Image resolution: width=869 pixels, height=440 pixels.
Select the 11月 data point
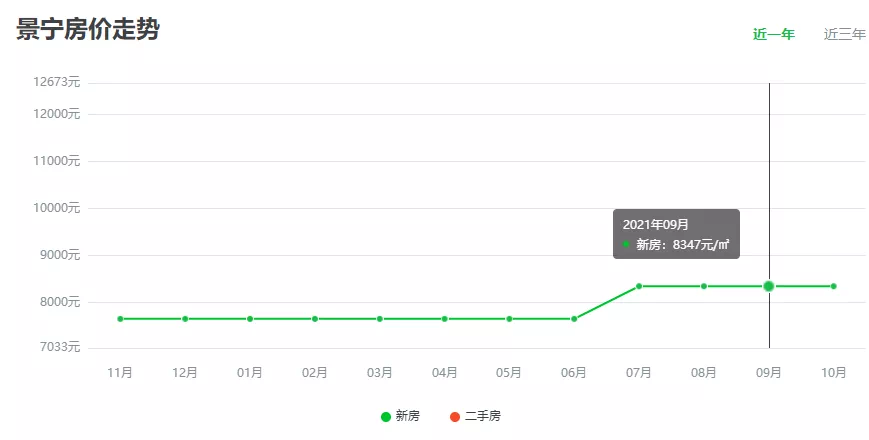pos(120,319)
